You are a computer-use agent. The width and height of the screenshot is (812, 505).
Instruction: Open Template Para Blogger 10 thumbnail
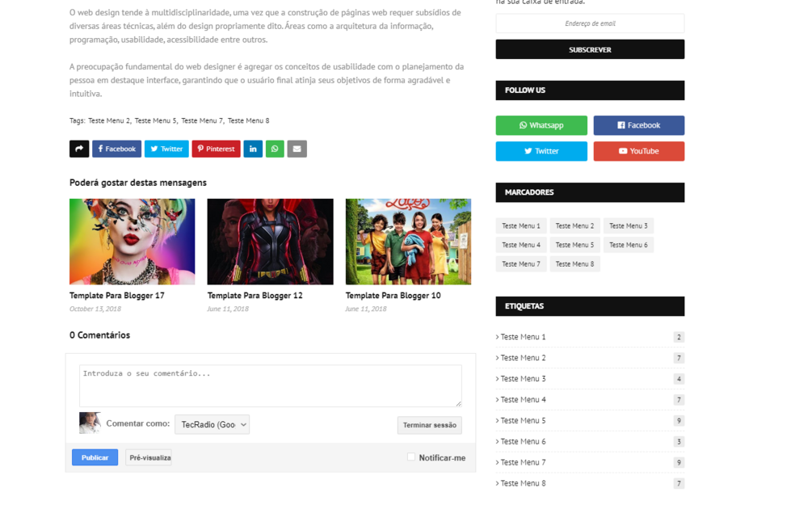(408, 242)
